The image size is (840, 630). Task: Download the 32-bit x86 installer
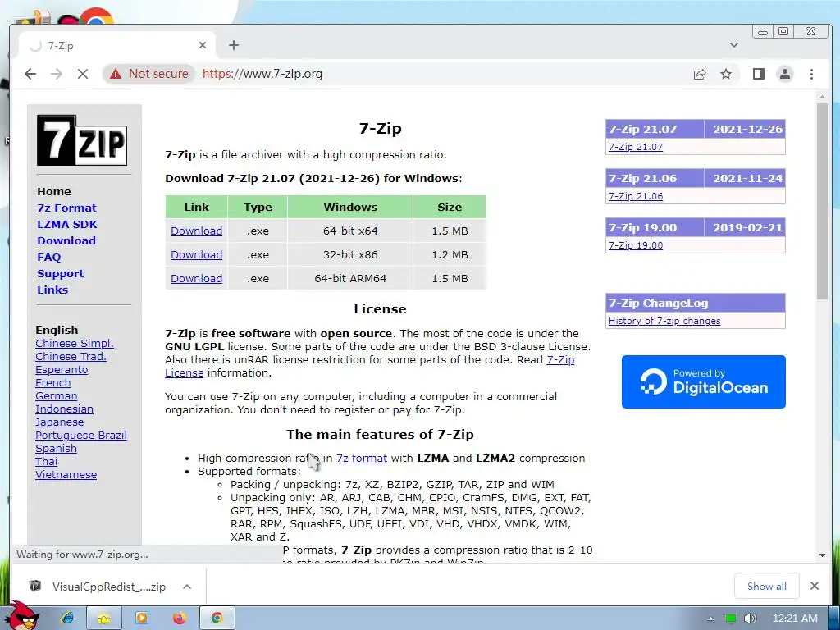point(196,254)
